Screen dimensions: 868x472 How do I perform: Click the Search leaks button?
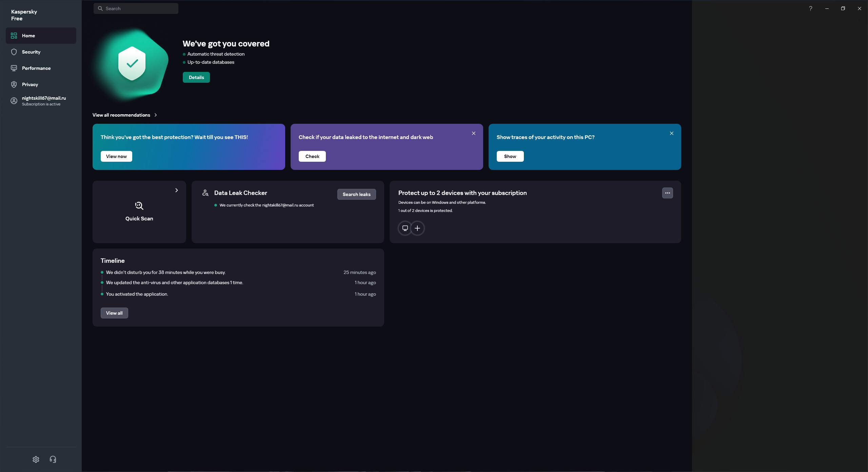356,194
